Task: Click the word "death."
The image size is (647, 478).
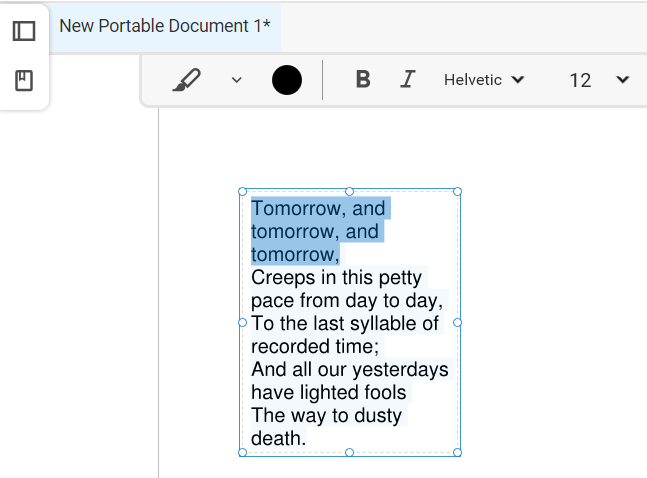Action: click(x=279, y=438)
